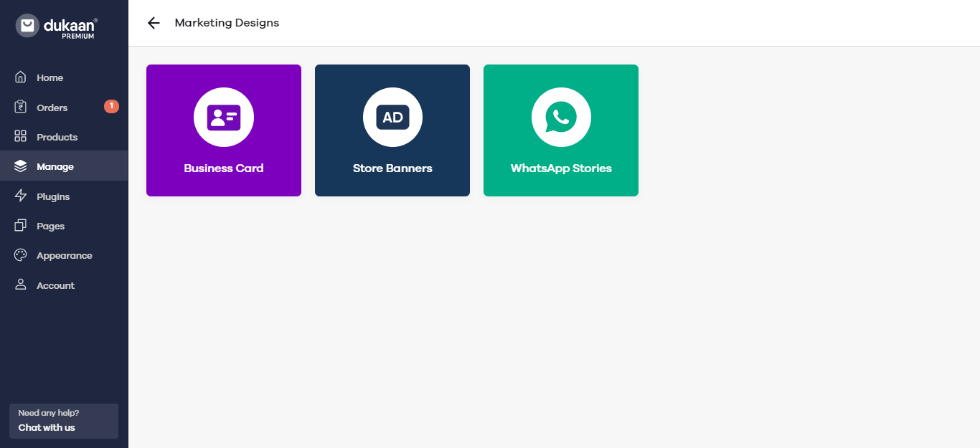Click the Home house icon
The width and height of the screenshot is (980, 448).
point(21,77)
